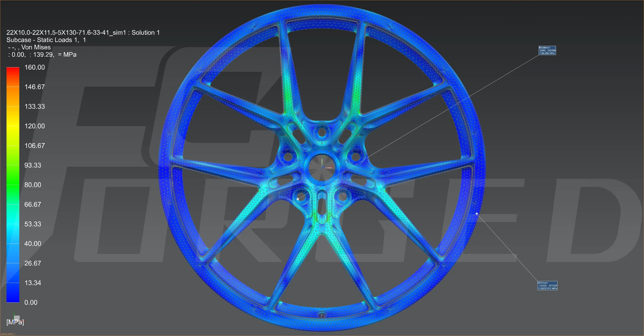Select the 146.67 legend value
Screen dimensions: 644x336
pyautogui.click(x=35, y=87)
